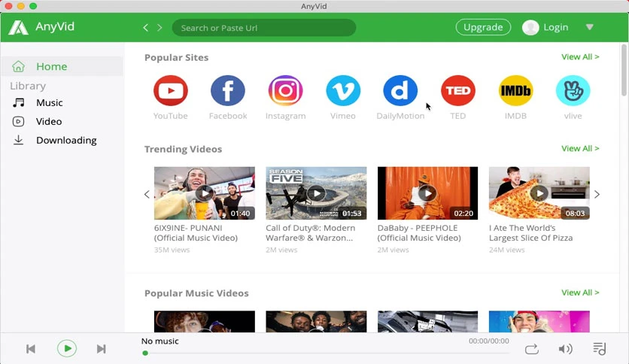This screenshot has height=364, width=629.
Task: Click the title 'Call of Duty®: Modern Warfare® & Warzon...'
Action: [311, 233]
